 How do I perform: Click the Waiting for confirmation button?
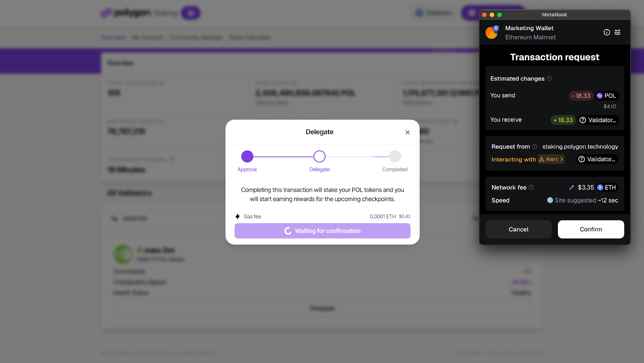(x=322, y=231)
